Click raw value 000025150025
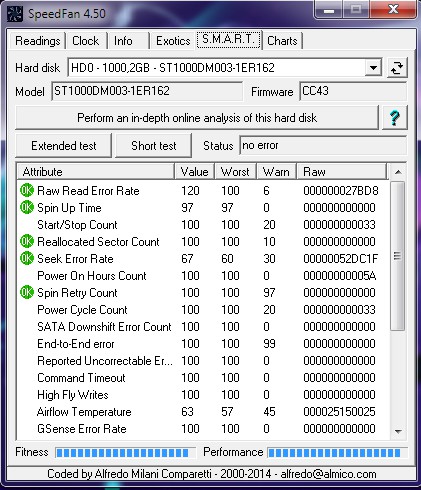 339,412
